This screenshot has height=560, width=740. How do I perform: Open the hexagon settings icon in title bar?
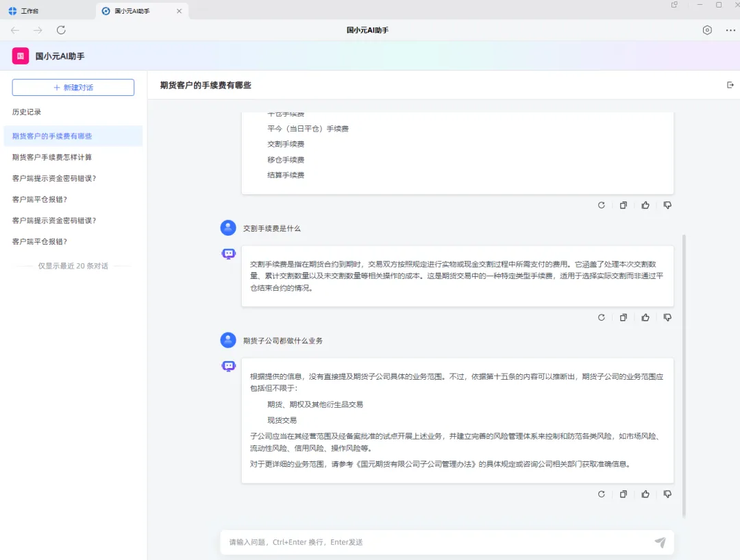(707, 30)
